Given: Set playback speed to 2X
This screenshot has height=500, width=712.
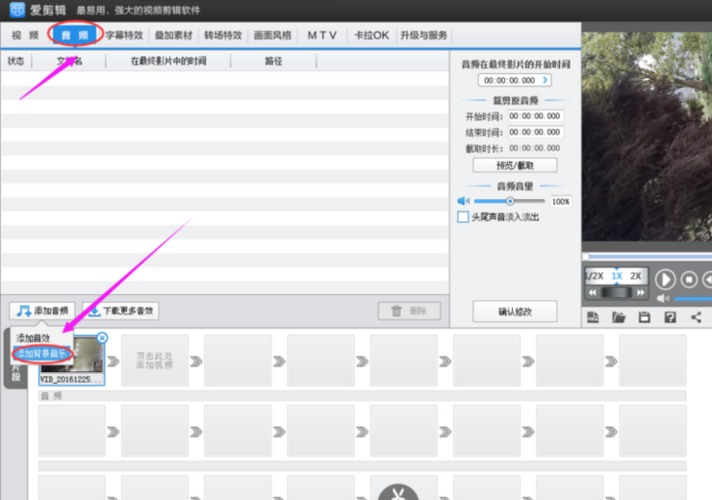Looking at the screenshot, I should (x=636, y=276).
